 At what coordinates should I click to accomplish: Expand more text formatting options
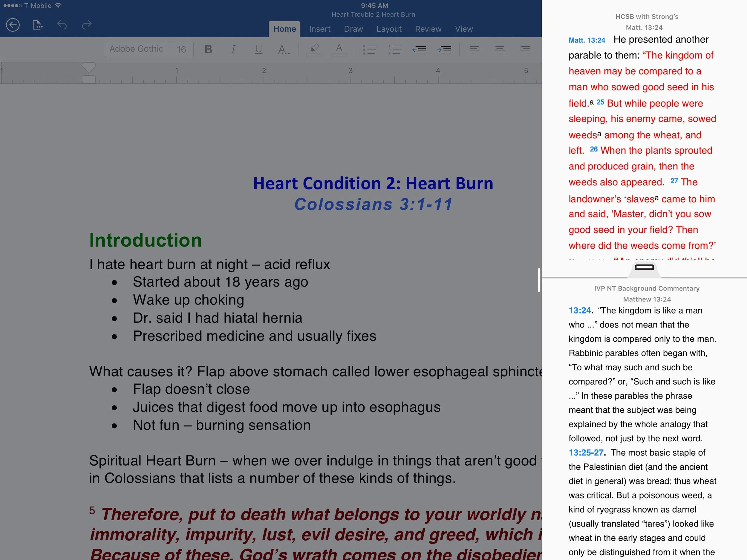(284, 50)
